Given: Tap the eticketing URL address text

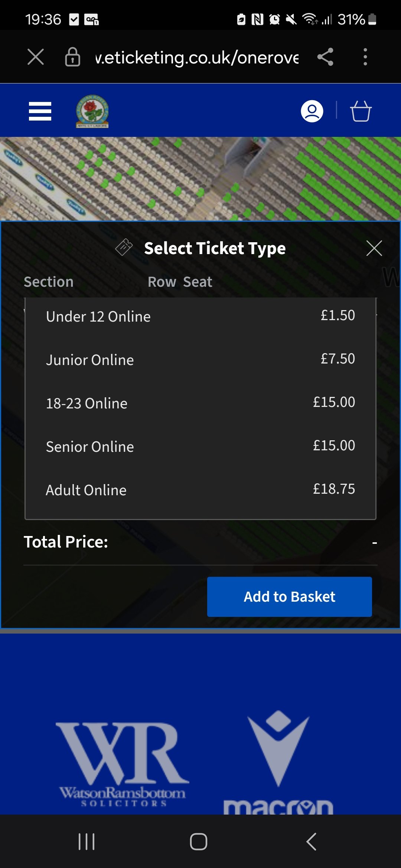Looking at the screenshot, I should tap(197, 57).
